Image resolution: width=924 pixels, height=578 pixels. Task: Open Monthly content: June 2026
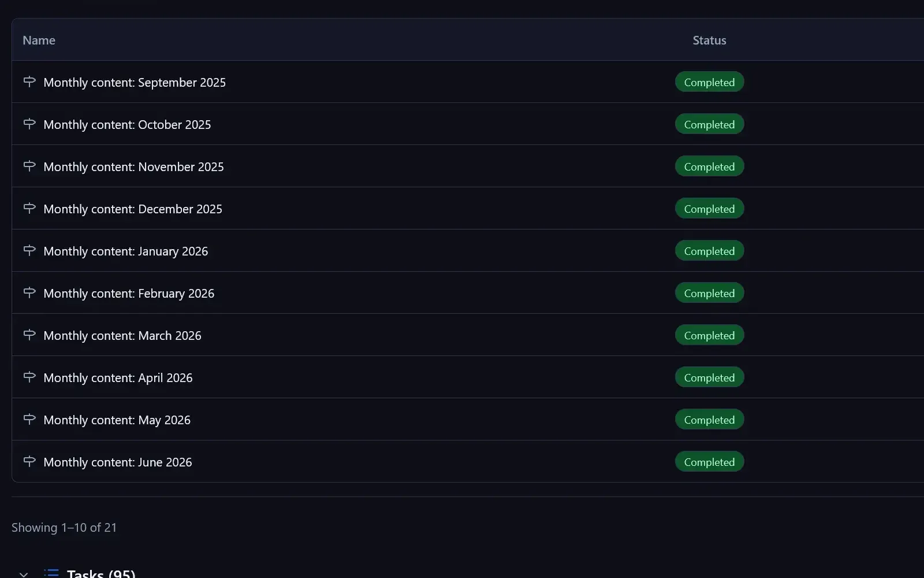coord(118,462)
